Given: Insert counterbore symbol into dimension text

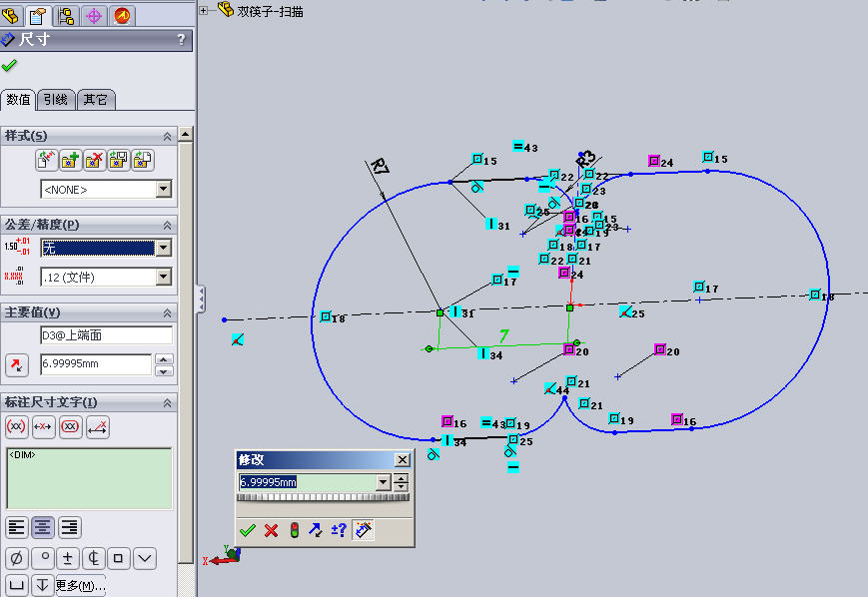Looking at the screenshot, I should 17,585.
